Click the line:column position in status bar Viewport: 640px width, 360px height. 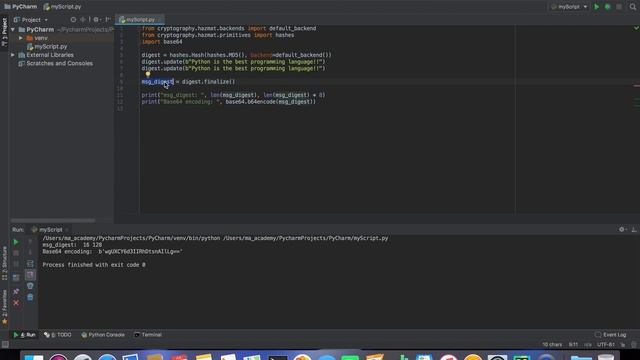(573, 345)
